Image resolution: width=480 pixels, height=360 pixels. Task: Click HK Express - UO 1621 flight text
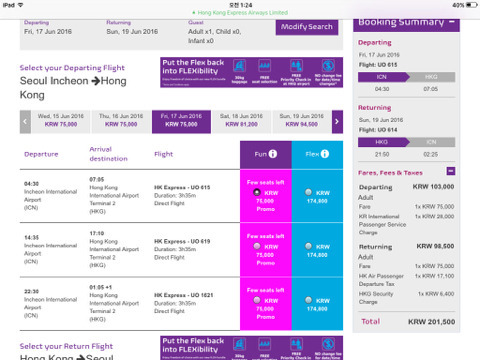184,295
